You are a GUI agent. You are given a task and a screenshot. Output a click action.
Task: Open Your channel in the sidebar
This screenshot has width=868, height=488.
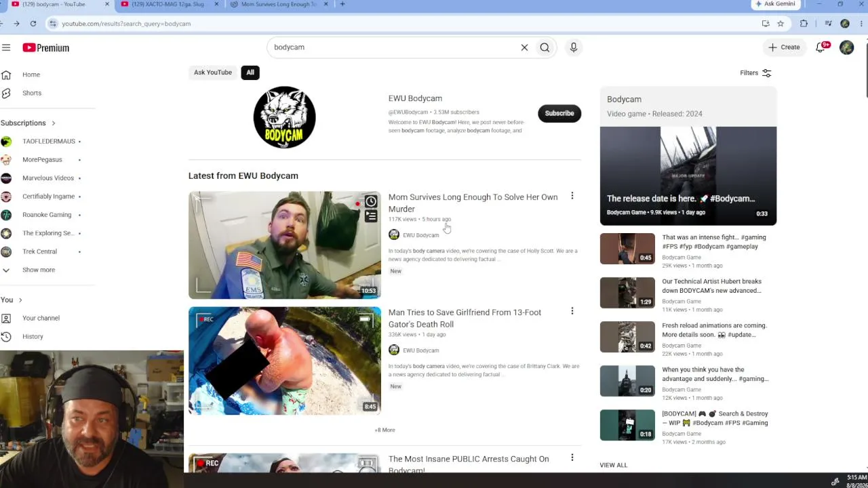pyautogui.click(x=41, y=318)
